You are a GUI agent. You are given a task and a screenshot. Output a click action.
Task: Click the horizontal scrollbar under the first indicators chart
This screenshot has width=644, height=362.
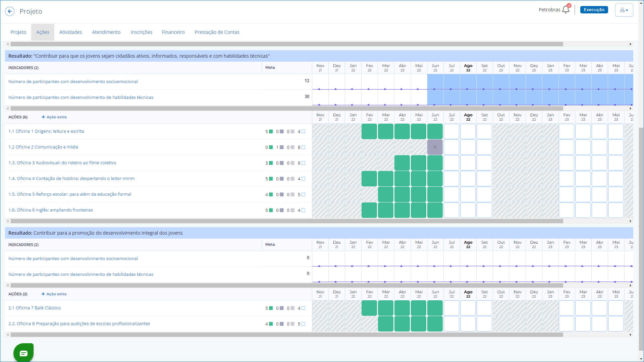point(286,109)
